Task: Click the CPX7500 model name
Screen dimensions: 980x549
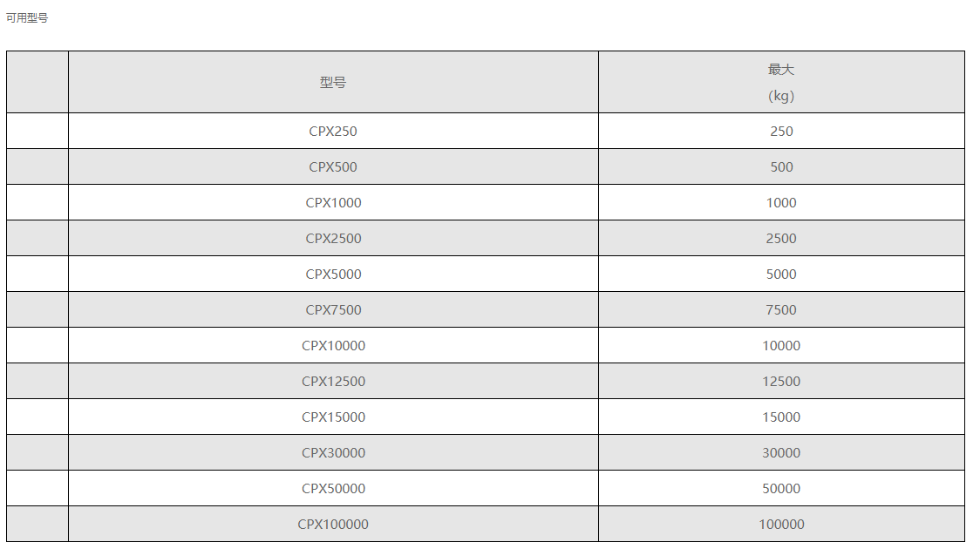Action: pyautogui.click(x=333, y=310)
